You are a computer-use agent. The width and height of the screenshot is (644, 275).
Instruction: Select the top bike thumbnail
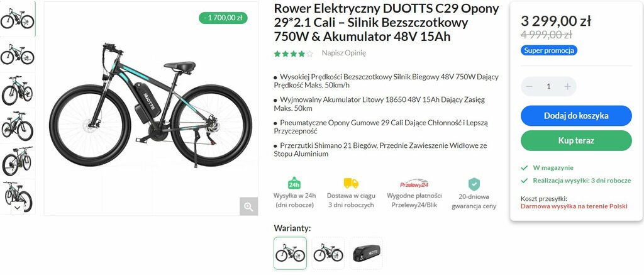[18, 19]
